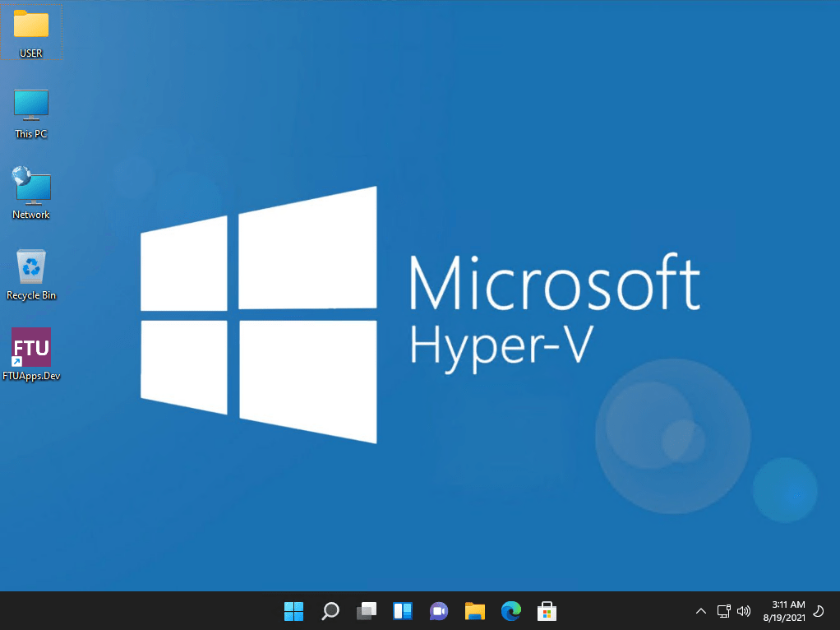This screenshot has width=840, height=630.
Task: Open the Windows Start menu
Action: tap(293, 611)
